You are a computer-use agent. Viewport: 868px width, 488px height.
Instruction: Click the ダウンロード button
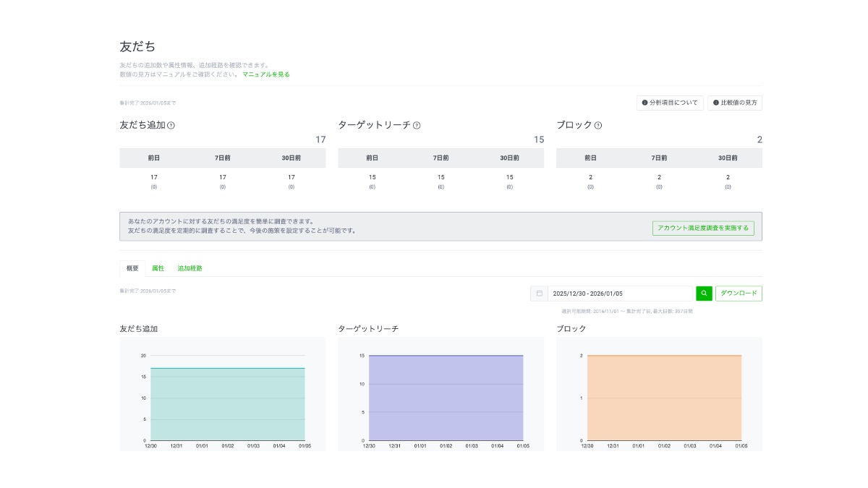click(739, 294)
